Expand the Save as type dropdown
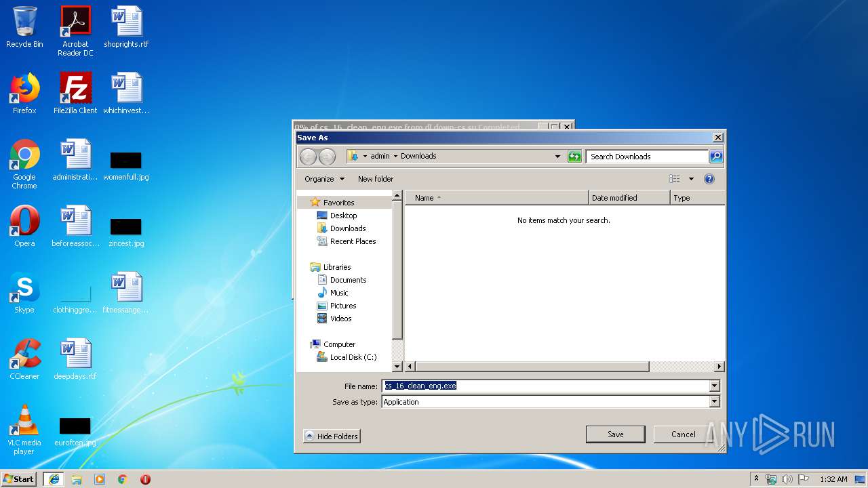Screen dimensions: 868x488 [714, 402]
